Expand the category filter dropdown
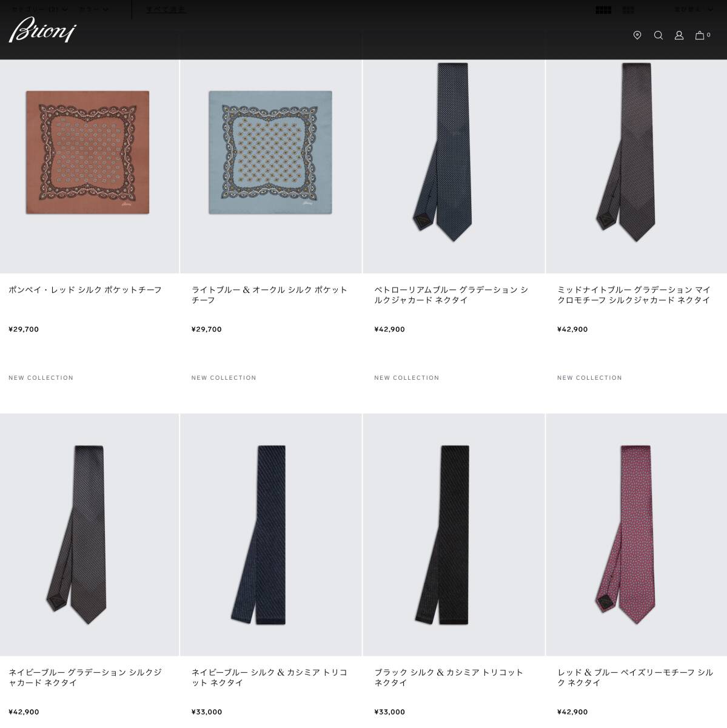Image resolution: width=727 pixels, height=728 pixels. click(40, 9)
